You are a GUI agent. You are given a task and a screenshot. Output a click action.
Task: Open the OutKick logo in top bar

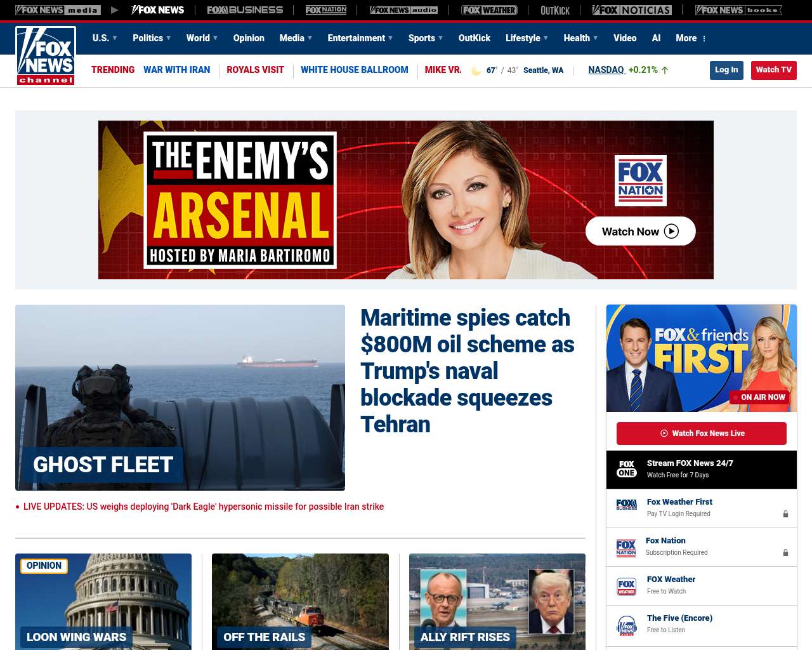(x=555, y=10)
